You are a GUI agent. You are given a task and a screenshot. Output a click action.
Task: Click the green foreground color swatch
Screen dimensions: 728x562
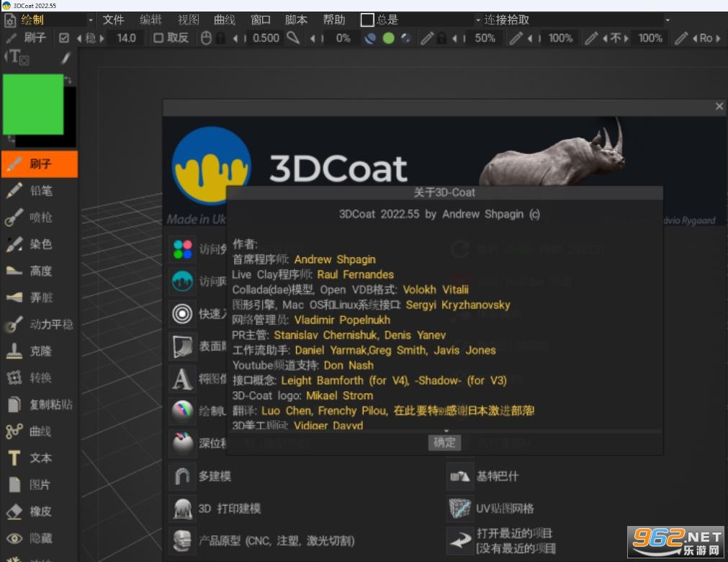pos(33,104)
